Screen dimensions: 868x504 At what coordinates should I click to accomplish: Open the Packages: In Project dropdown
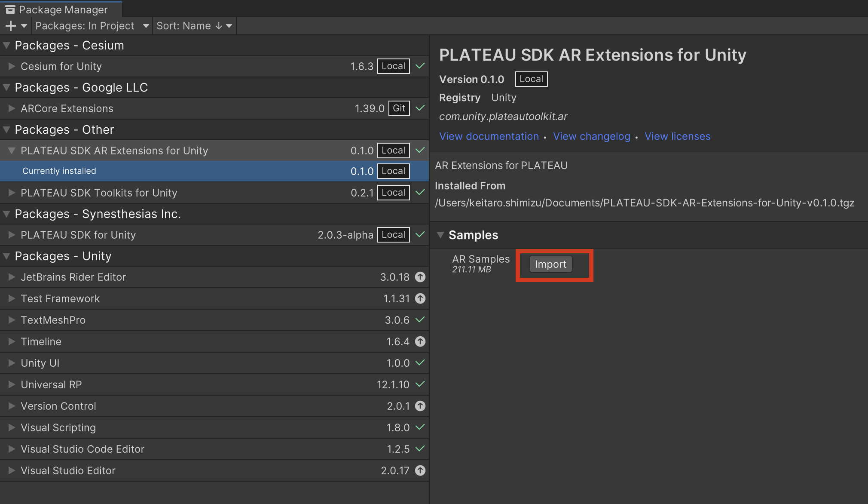(92, 26)
